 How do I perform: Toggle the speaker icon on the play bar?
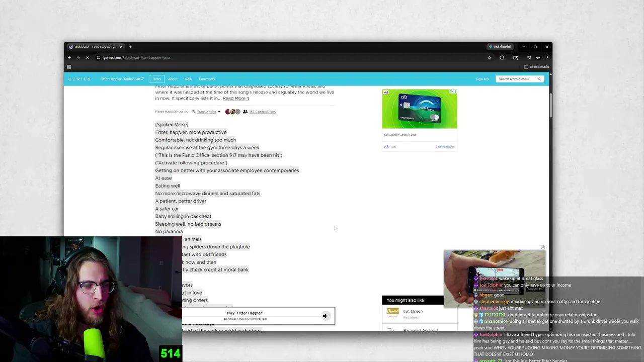click(325, 316)
